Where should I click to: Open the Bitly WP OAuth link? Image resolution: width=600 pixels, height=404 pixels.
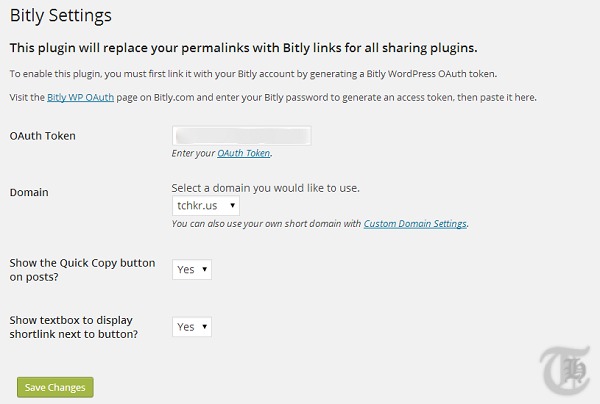[80, 98]
